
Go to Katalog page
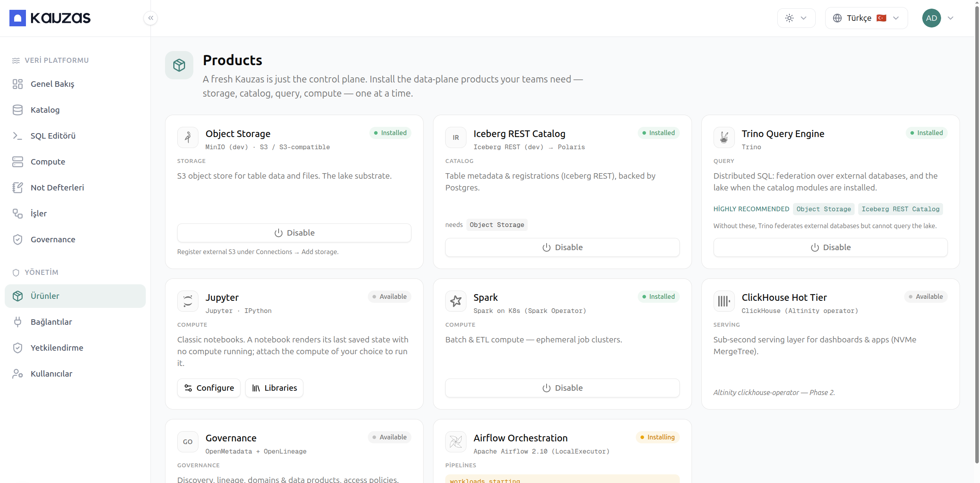pos(75,110)
